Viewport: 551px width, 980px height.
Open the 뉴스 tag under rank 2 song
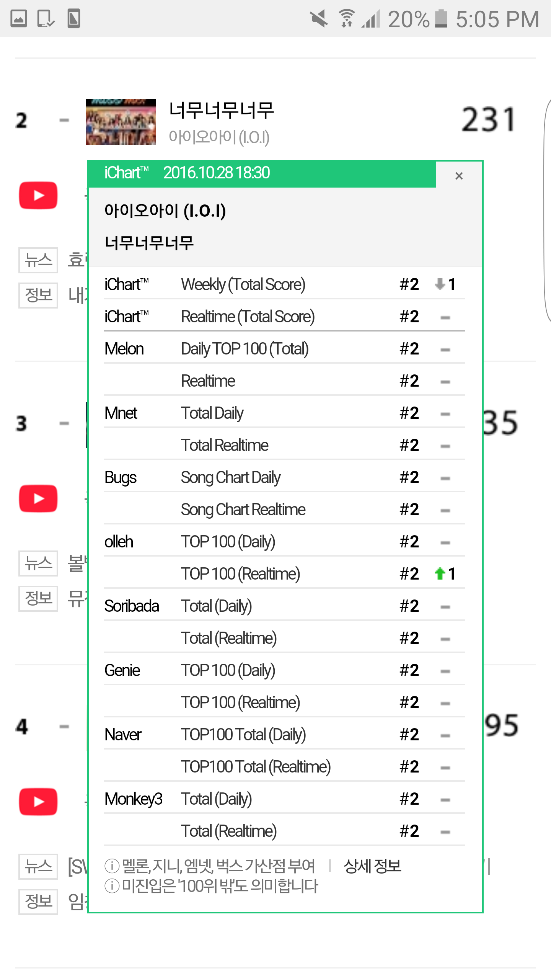[38, 260]
